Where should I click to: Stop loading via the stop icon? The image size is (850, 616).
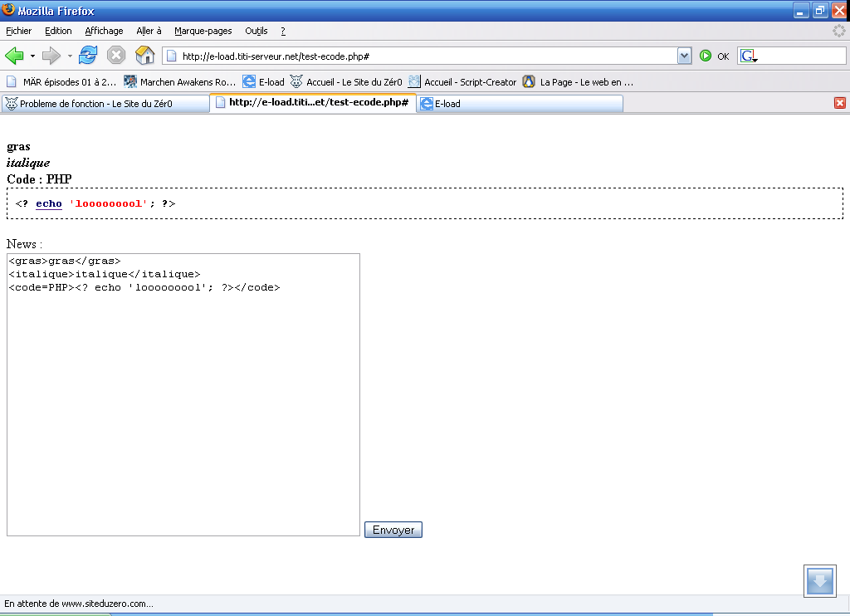pyautogui.click(x=115, y=55)
